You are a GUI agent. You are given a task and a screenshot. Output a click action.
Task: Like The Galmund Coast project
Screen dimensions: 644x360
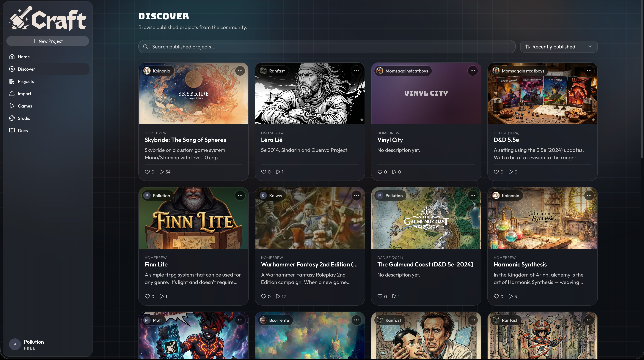point(380,296)
